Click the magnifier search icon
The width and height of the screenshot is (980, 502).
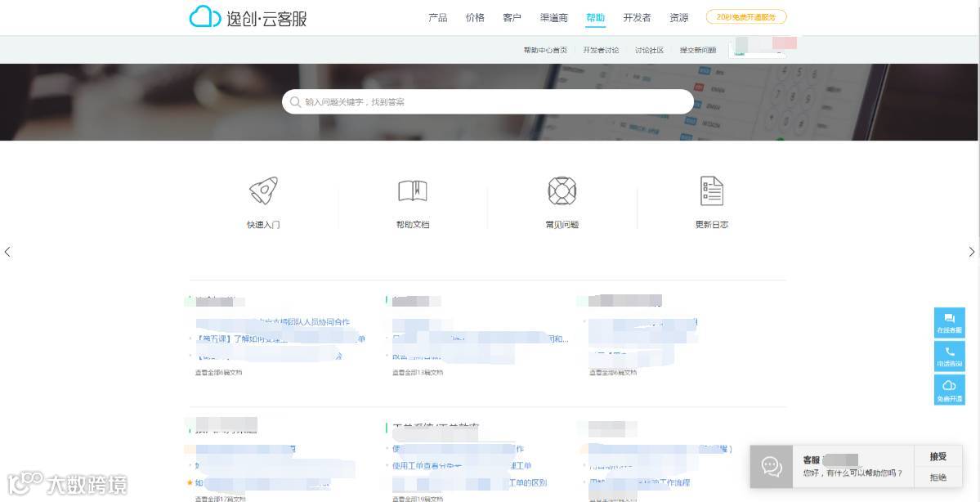[x=296, y=102]
